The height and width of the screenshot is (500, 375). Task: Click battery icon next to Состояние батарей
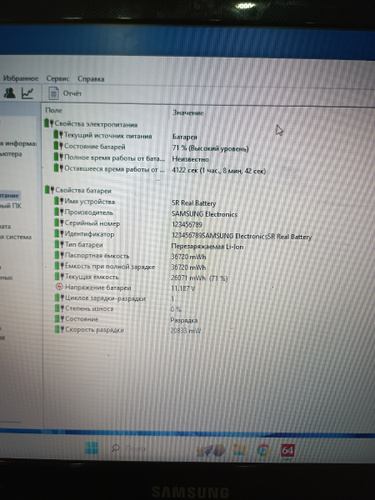tap(58, 146)
